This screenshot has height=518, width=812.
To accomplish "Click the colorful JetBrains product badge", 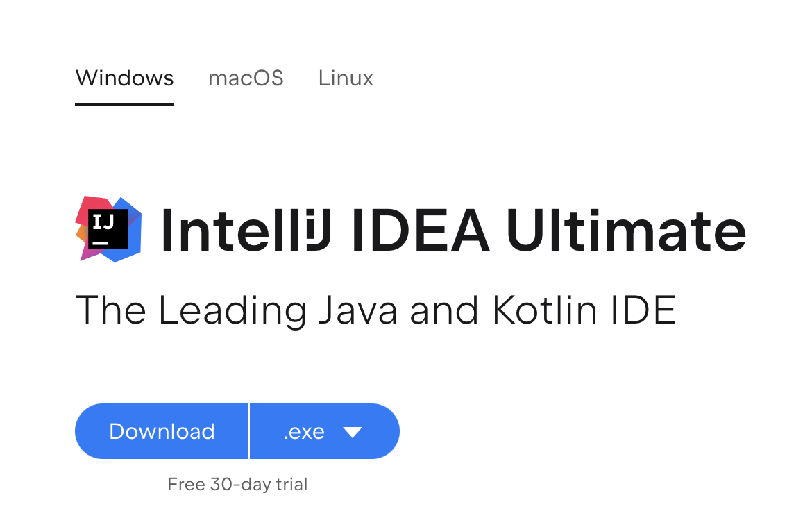I will [x=108, y=229].
